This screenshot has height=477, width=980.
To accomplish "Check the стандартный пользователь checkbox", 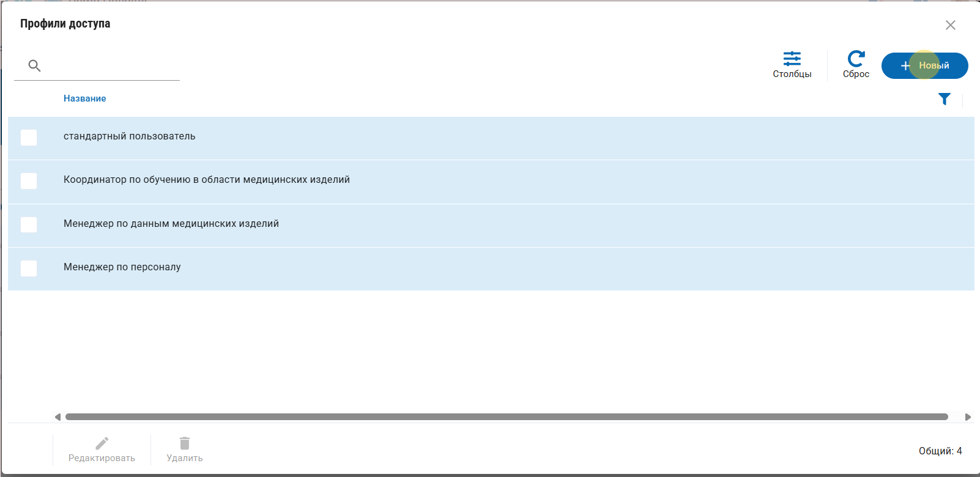I will pyautogui.click(x=29, y=138).
